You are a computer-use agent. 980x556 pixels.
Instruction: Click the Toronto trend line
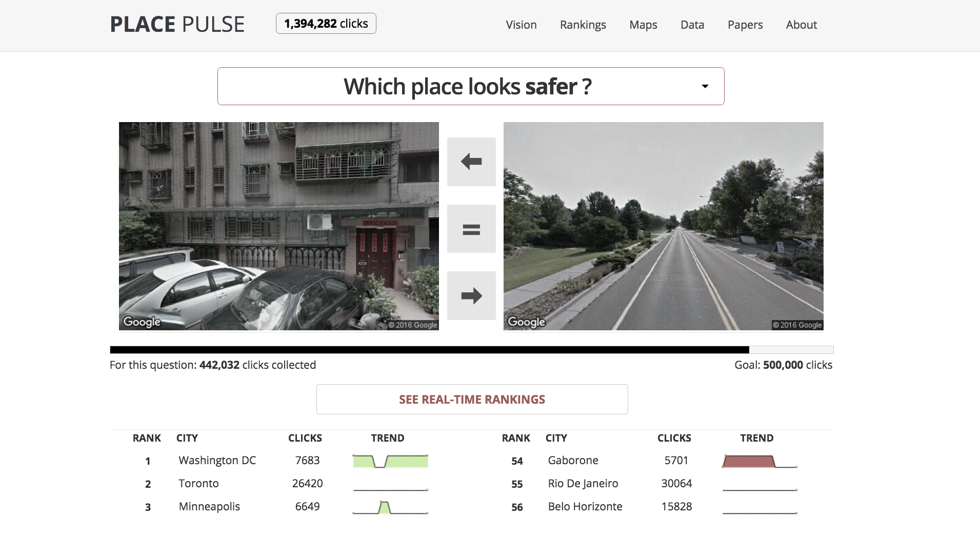coord(390,490)
